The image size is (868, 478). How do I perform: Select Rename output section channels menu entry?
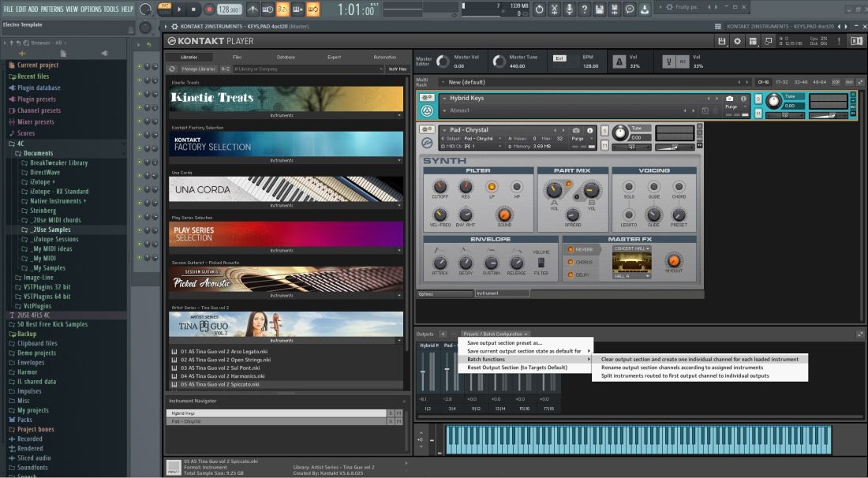(682, 368)
